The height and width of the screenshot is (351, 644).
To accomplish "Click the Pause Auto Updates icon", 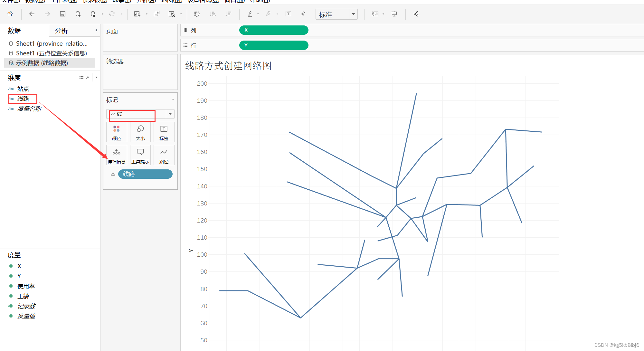I will 93,14.
